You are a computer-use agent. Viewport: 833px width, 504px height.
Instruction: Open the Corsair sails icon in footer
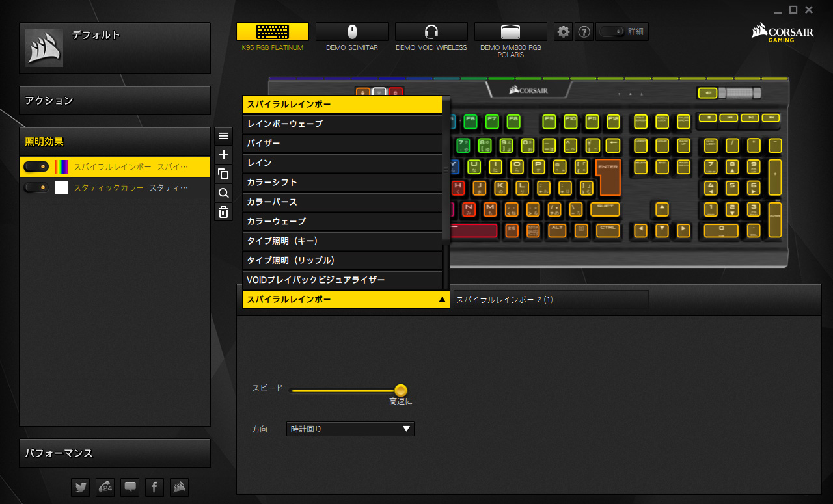click(179, 487)
